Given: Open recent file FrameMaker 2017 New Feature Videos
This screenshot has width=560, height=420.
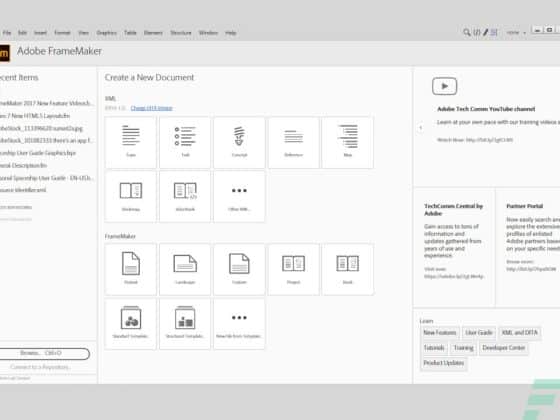Looking at the screenshot, I should pos(47,103).
